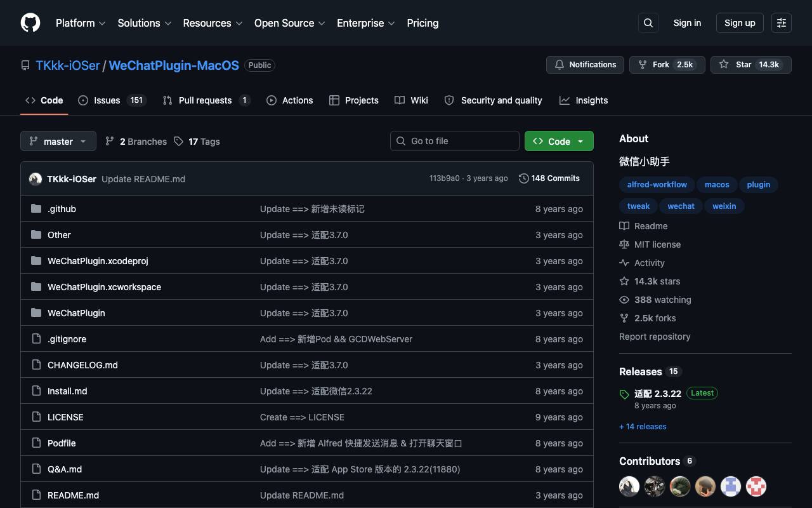Open the TKkk-iOSer owner link
Image resolution: width=812 pixels, height=508 pixels.
68,65
